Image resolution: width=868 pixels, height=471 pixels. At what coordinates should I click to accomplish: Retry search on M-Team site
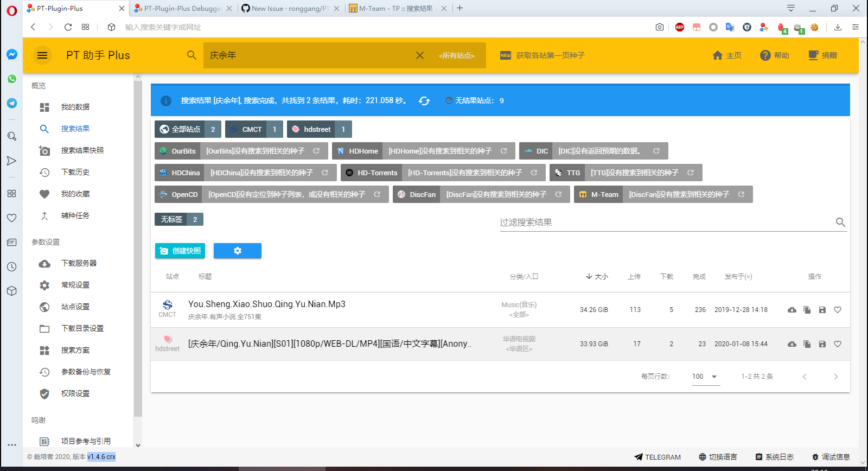[741, 194]
